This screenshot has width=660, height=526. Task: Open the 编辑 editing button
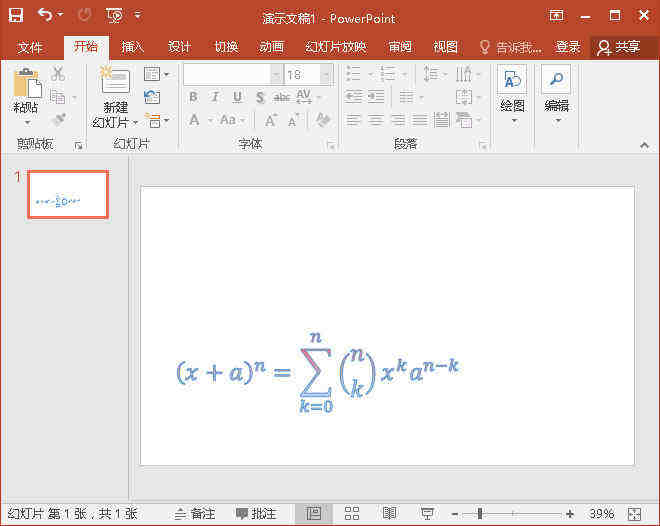(x=556, y=96)
